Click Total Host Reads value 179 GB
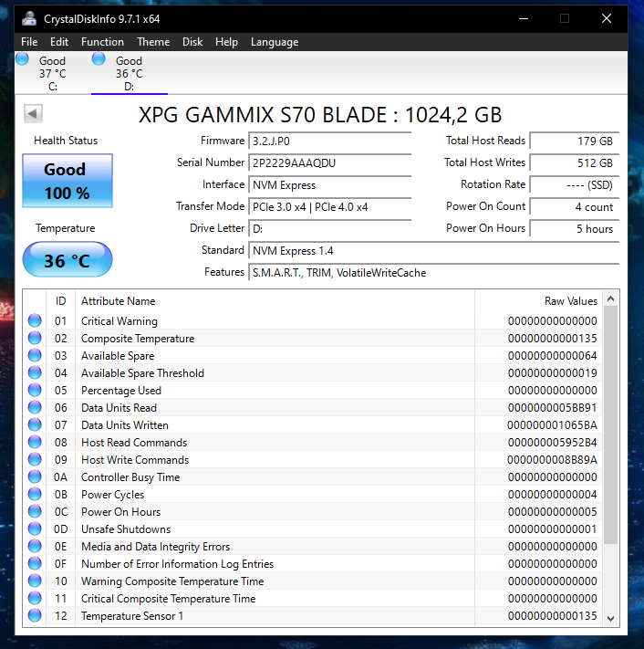Image resolution: width=644 pixels, height=649 pixels. [575, 141]
